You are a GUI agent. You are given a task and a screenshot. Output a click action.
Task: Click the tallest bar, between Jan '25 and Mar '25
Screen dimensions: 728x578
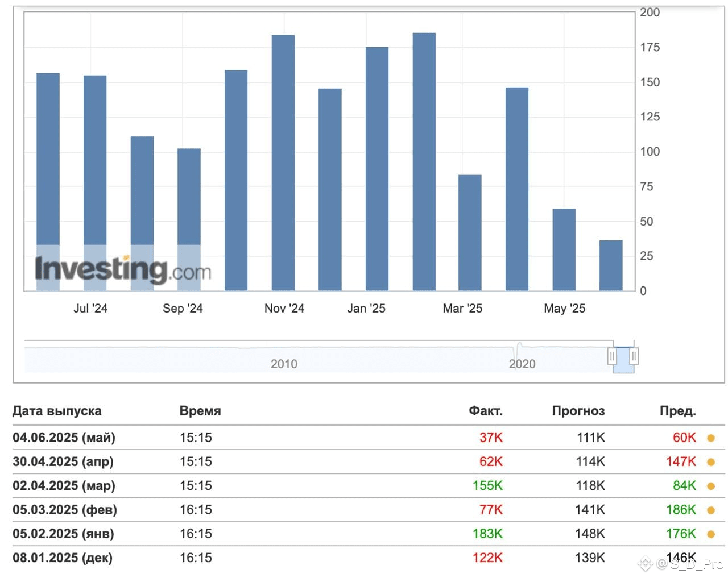point(424,162)
